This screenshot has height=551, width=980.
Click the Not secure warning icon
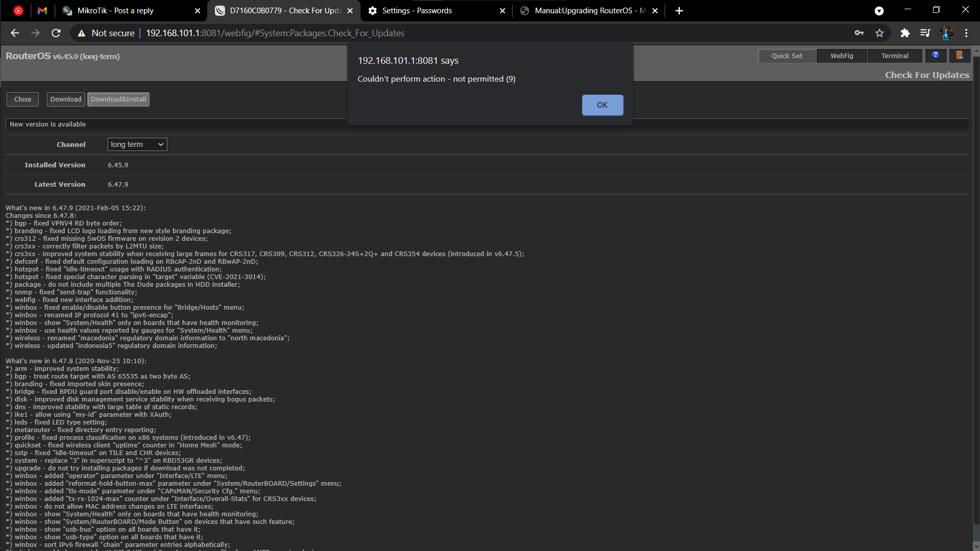pos(81,33)
